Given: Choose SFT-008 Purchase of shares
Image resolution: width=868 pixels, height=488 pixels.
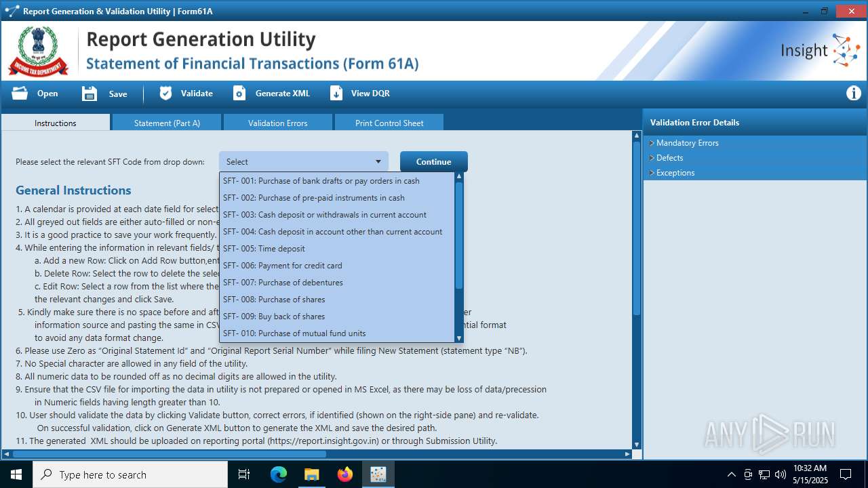Looking at the screenshot, I should click(337, 300).
